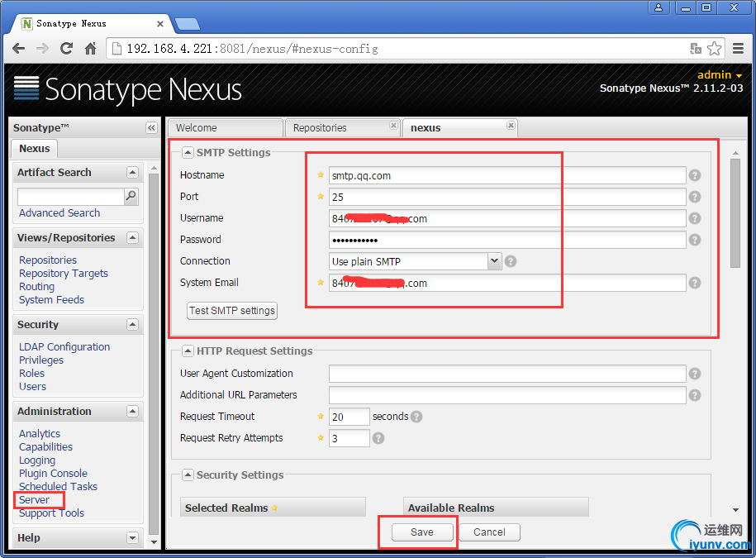
Task: Open the Logging page
Action: tap(37, 460)
